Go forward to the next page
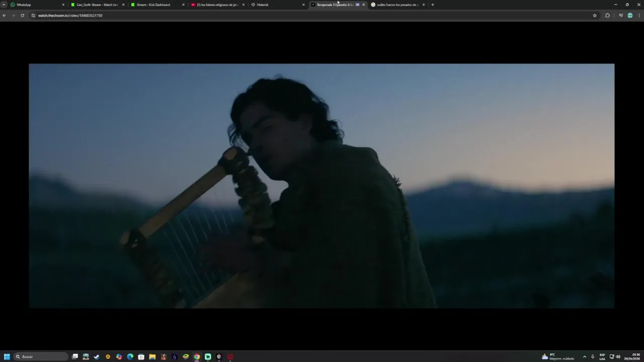Image resolution: width=644 pixels, height=362 pixels. (x=13, y=16)
